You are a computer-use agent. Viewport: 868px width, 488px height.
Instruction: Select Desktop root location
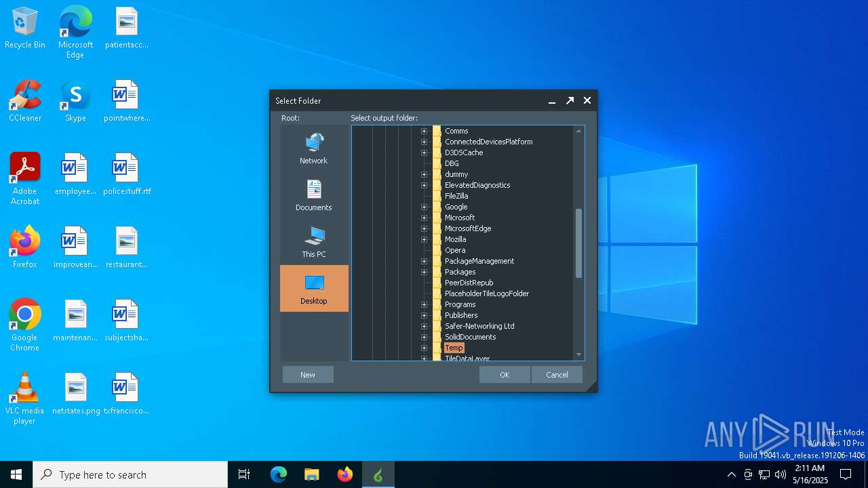[313, 289]
